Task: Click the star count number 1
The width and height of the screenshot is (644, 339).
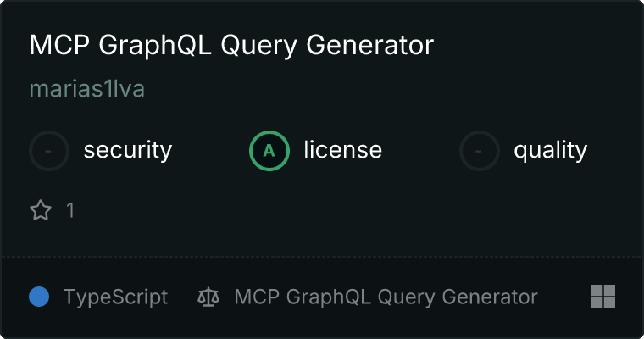Action: coord(70,210)
